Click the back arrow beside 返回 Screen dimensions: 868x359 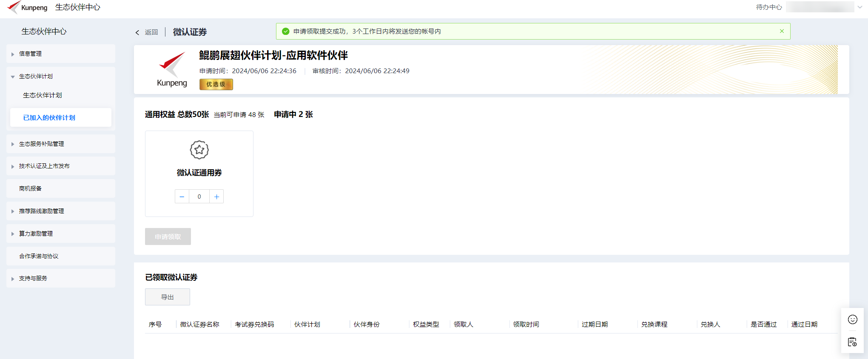(137, 32)
